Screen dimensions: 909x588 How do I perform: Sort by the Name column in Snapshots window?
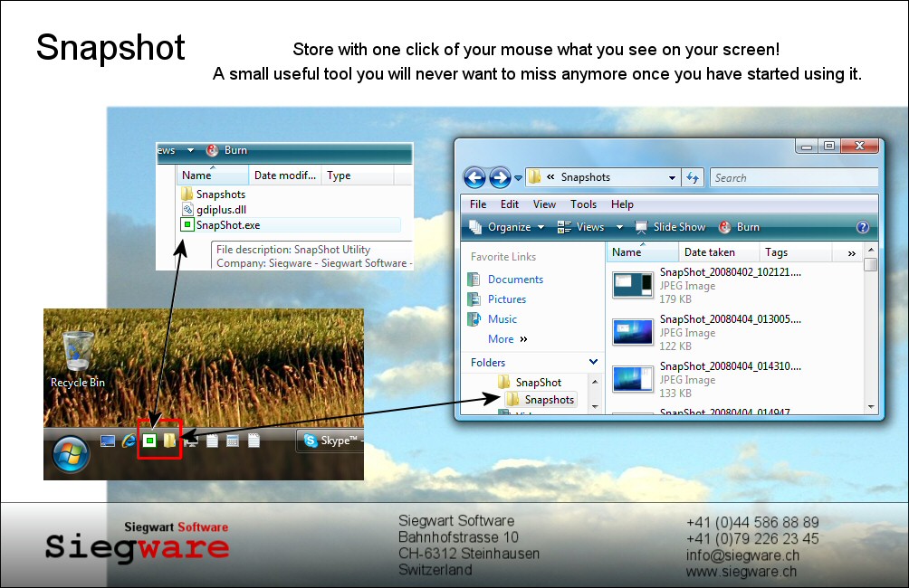point(642,252)
